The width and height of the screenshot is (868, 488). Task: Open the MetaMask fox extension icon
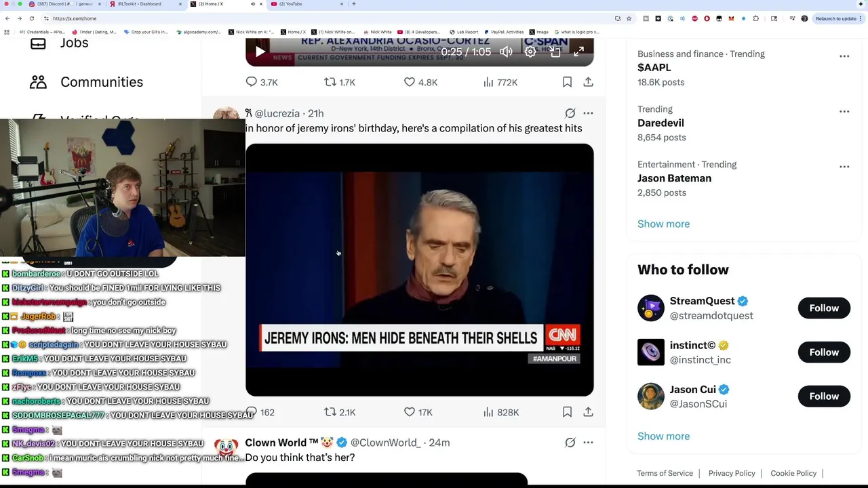point(731,18)
